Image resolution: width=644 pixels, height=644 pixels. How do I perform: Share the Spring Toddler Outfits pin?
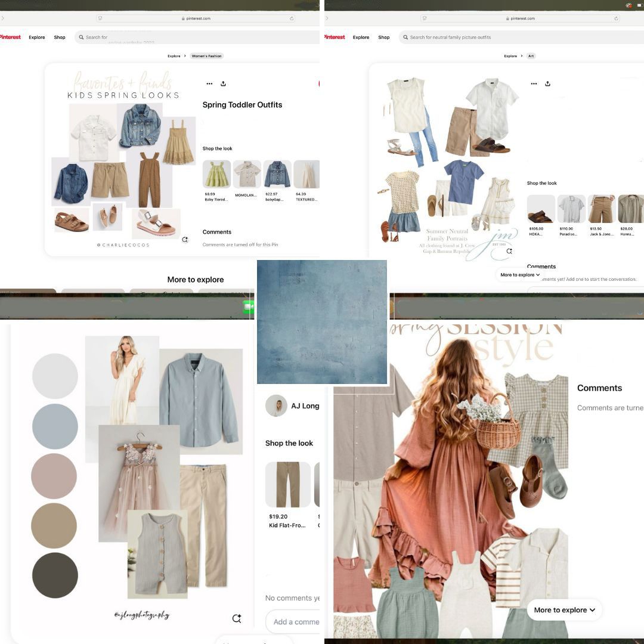(223, 83)
